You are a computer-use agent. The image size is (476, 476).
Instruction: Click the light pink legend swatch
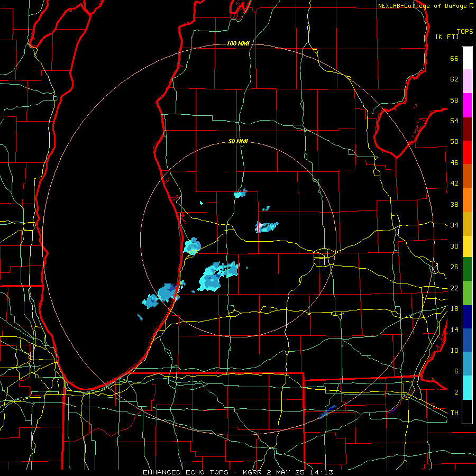467,81
